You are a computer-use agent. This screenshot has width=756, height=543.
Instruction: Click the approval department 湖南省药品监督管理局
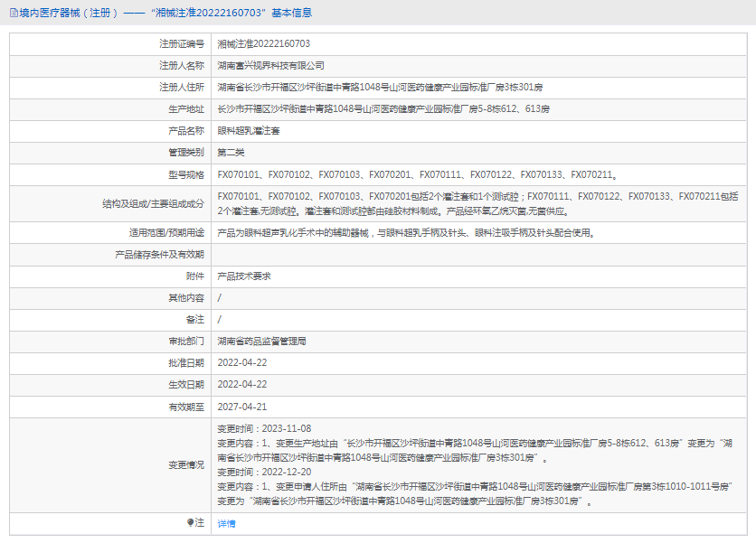[262, 342]
